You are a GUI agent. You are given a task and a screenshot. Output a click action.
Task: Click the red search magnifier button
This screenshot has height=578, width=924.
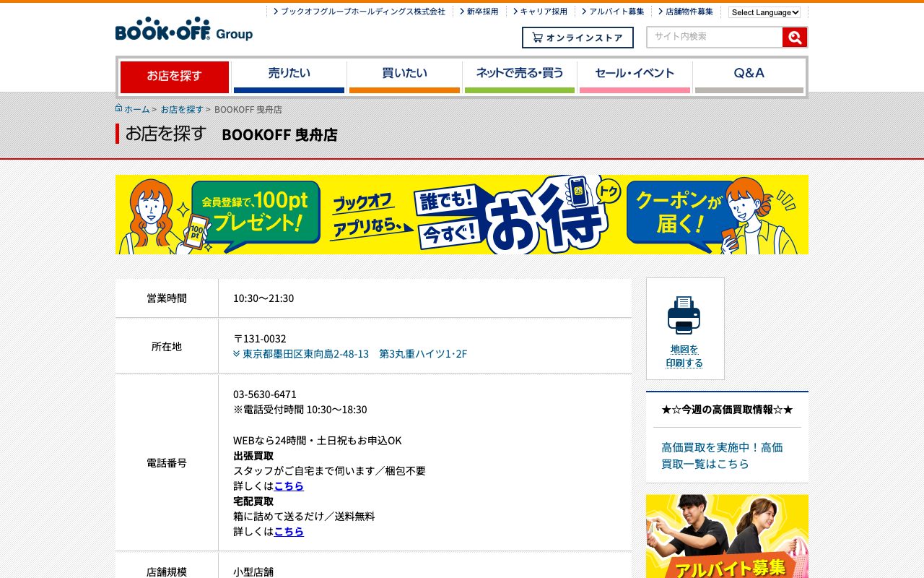coord(794,38)
